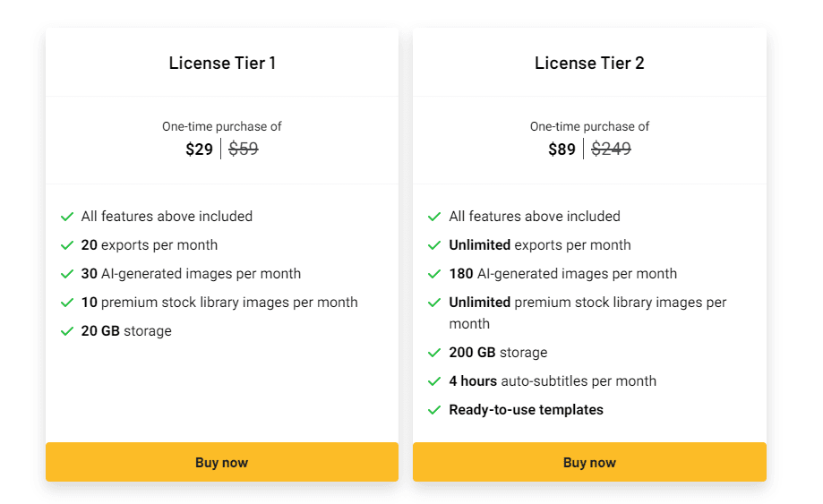The width and height of the screenshot is (823, 504).
Task: Click checkmark beside 30 AI-generated images
Action: click(67, 274)
